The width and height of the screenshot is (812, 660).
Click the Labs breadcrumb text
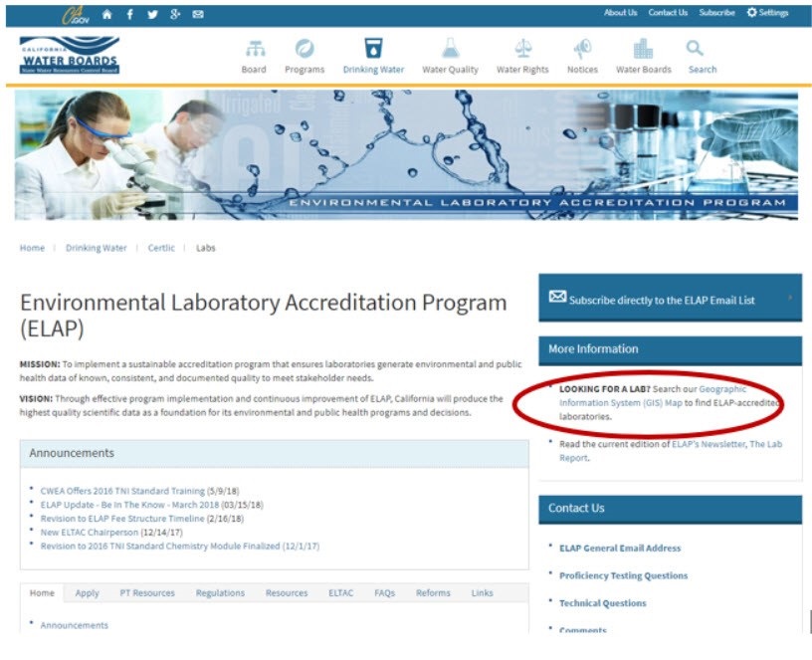point(206,248)
